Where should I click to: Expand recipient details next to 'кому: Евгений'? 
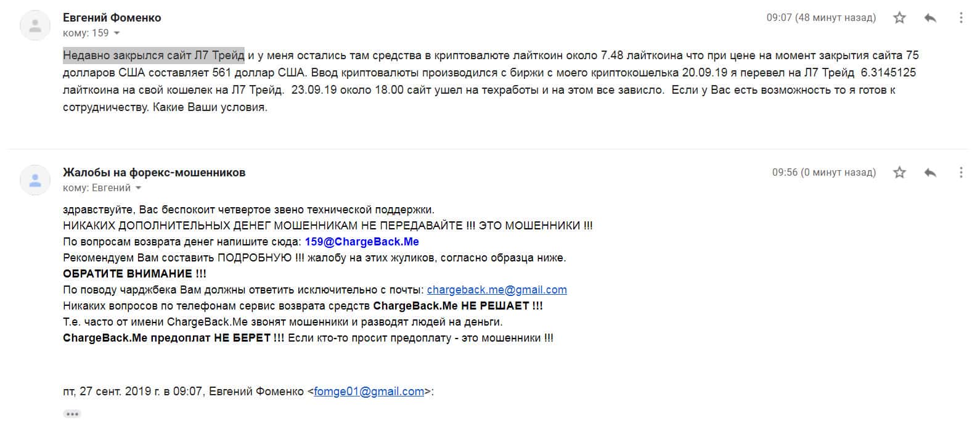click(x=139, y=188)
